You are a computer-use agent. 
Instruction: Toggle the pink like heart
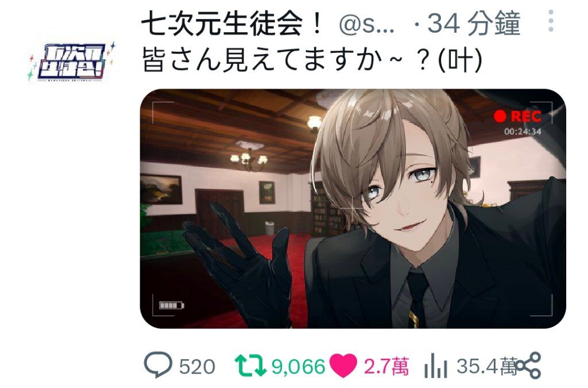343,366
